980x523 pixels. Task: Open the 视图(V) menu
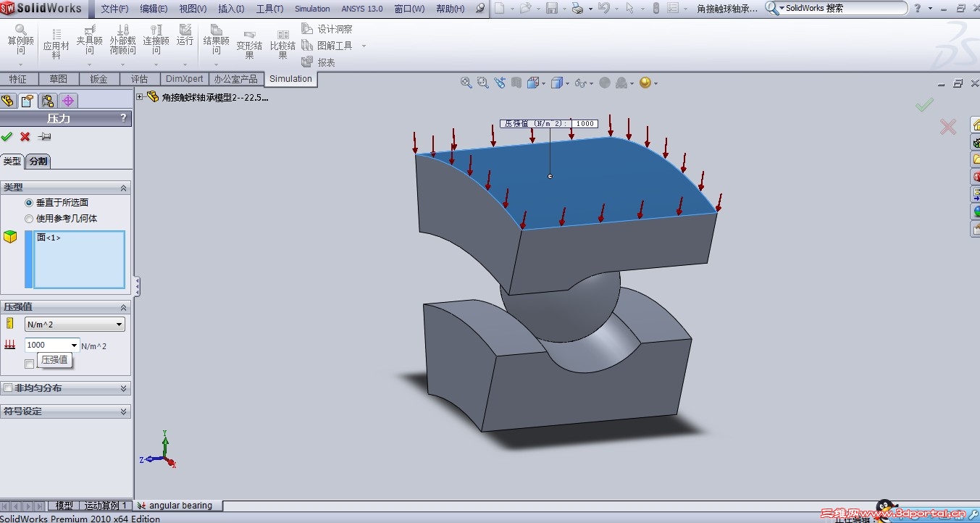click(x=193, y=9)
